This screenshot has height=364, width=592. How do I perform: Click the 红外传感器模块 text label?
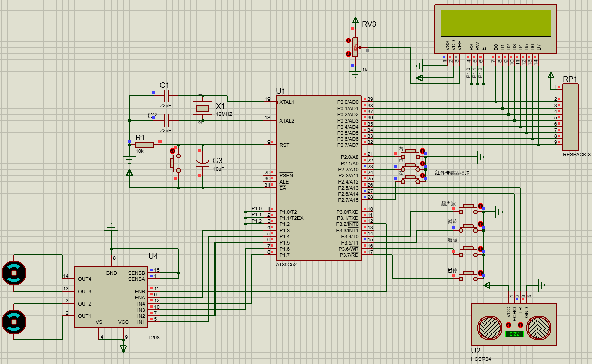(x=452, y=173)
